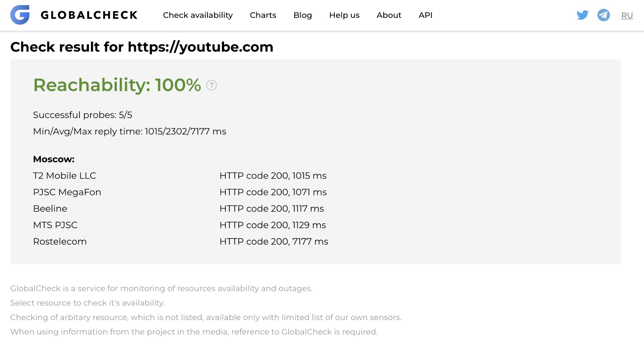Click 'HTTP code 200, 1071 ms' result
This screenshot has height=362, width=644.
273,192
